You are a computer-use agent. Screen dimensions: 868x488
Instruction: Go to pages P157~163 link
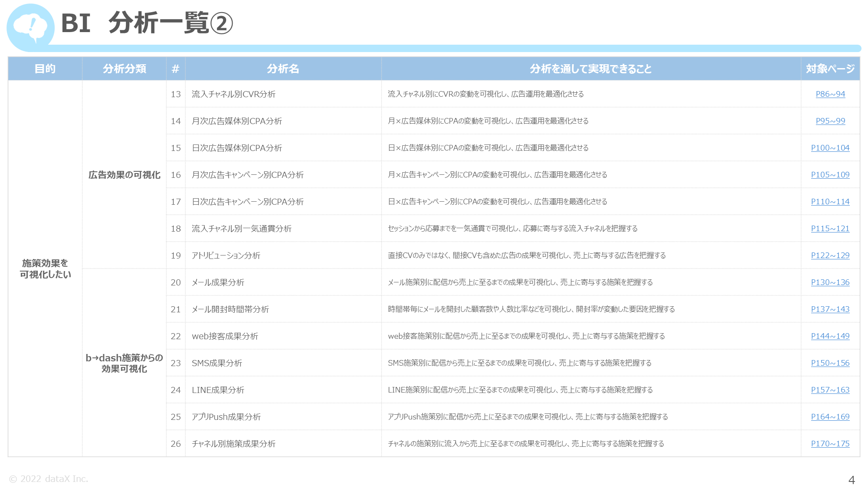tap(830, 390)
